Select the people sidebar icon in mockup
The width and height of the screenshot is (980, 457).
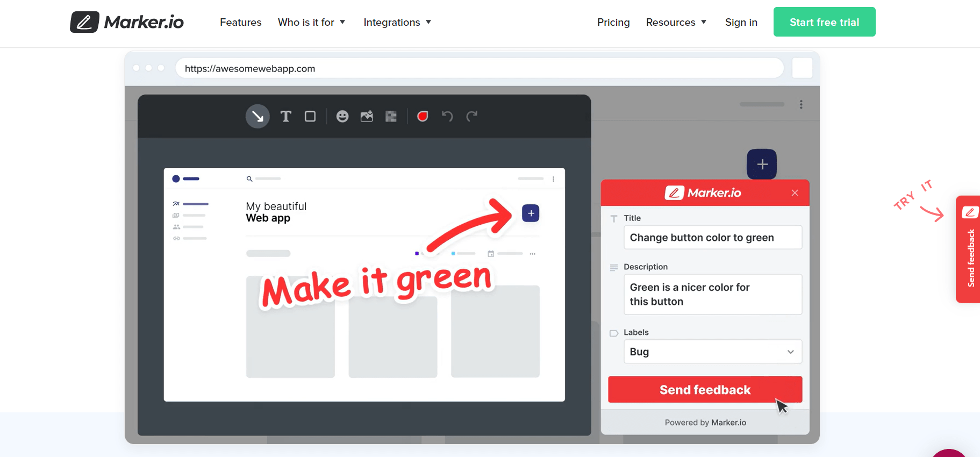[176, 227]
